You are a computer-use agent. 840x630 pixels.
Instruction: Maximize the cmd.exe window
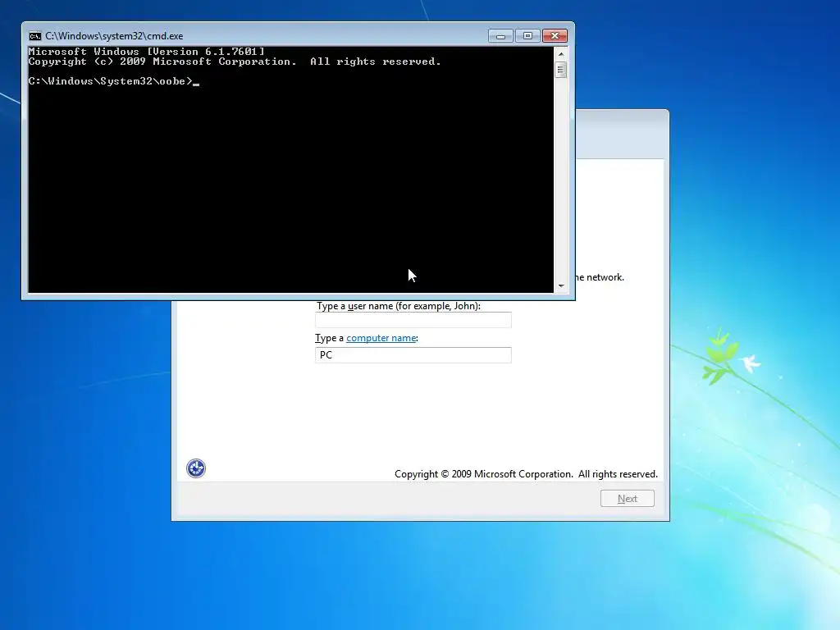click(x=527, y=36)
